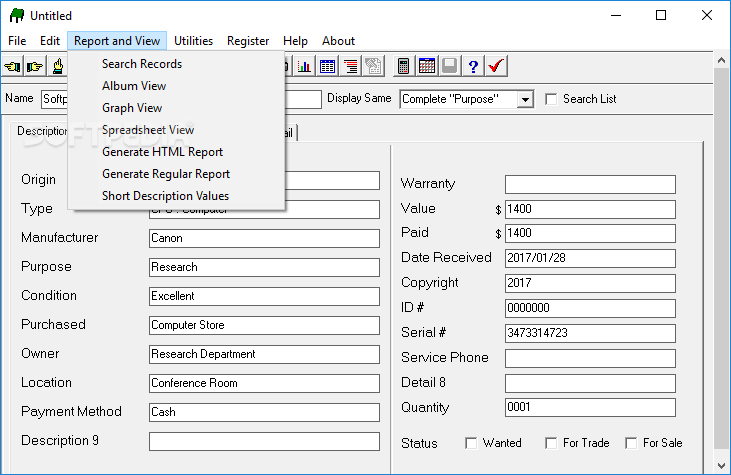
Task: Click the red checkmark toolbar icon
Action: pos(496,67)
